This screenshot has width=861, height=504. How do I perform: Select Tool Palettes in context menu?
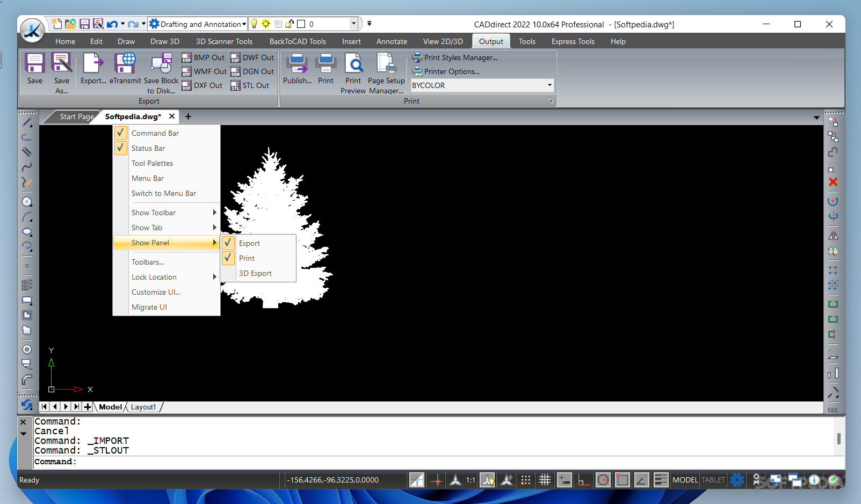[167, 163]
